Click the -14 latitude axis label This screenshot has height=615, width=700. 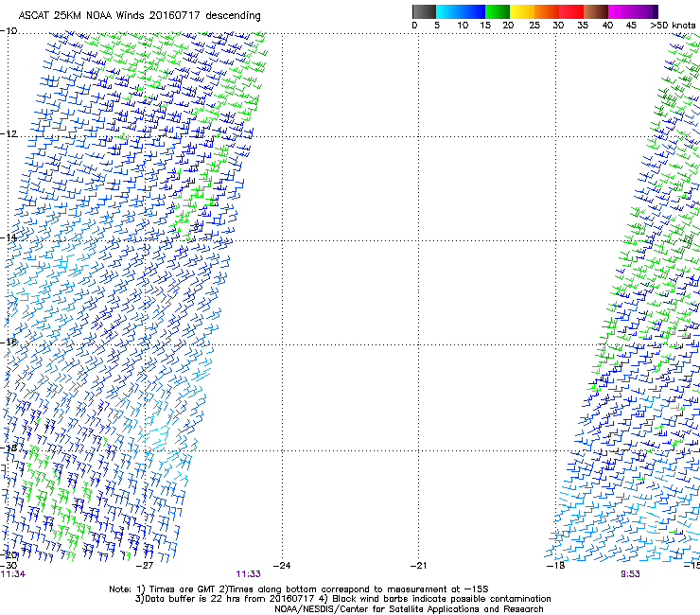9,237
